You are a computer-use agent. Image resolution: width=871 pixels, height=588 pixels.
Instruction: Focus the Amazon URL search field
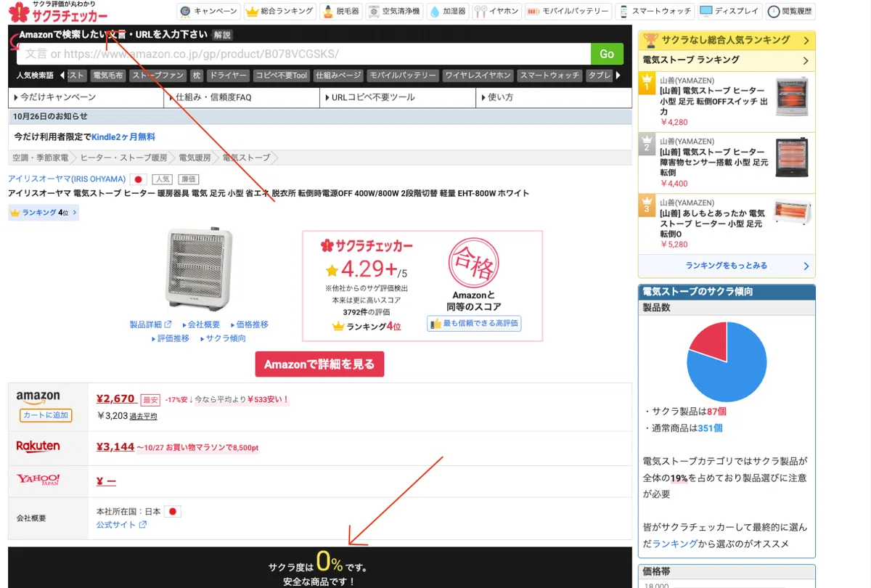pos(303,54)
